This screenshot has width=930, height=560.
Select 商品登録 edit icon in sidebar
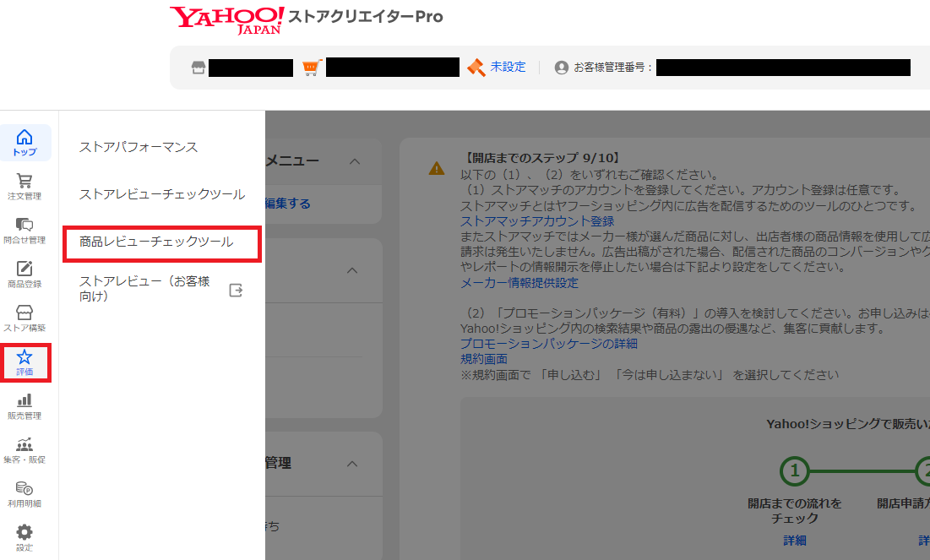[x=24, y=274]
